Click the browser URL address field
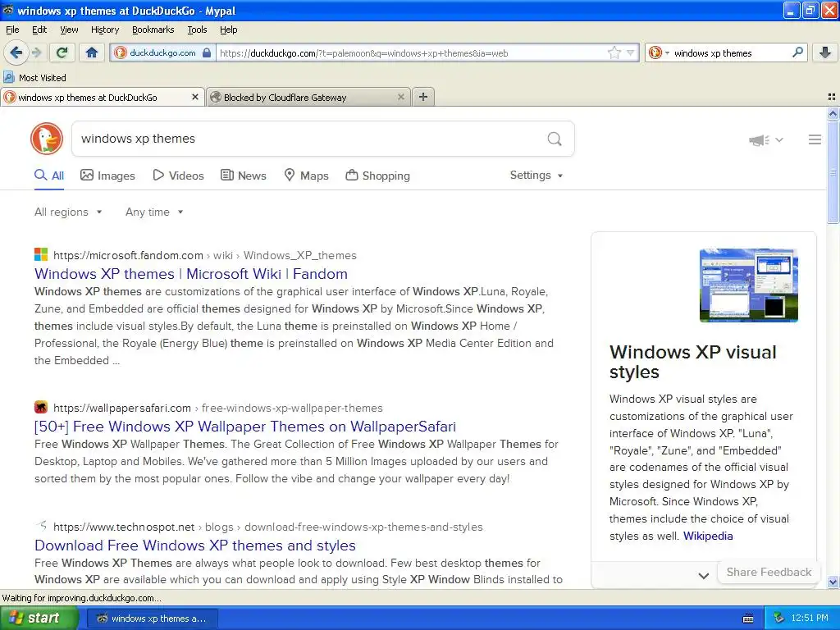840x630 pixels. [x=410, y=52]
